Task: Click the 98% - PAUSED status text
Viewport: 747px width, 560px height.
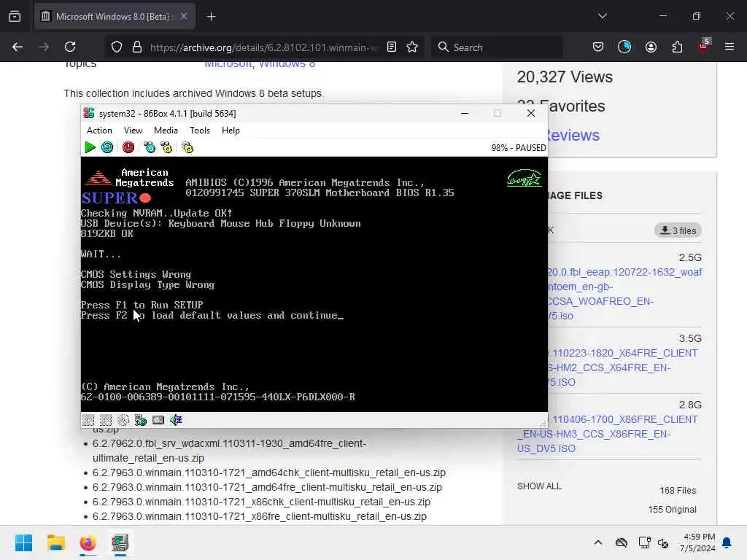Action: (x=519, y=148)
